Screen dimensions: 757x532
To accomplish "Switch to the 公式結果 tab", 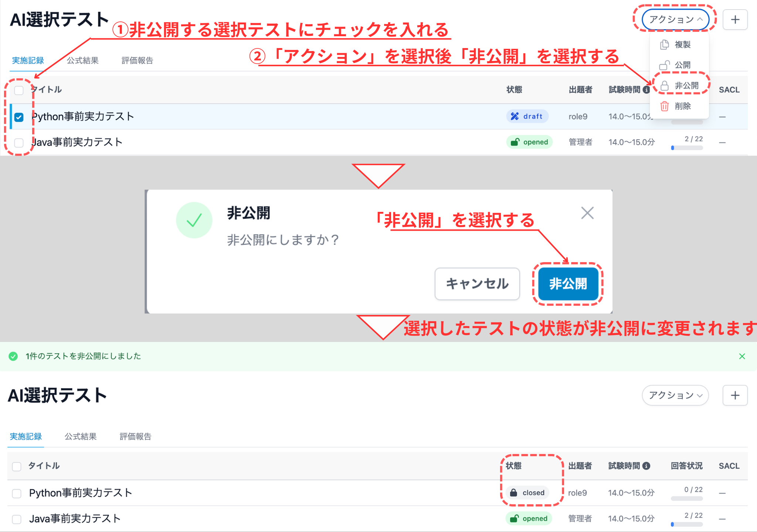I will click(x=82, y=60).
